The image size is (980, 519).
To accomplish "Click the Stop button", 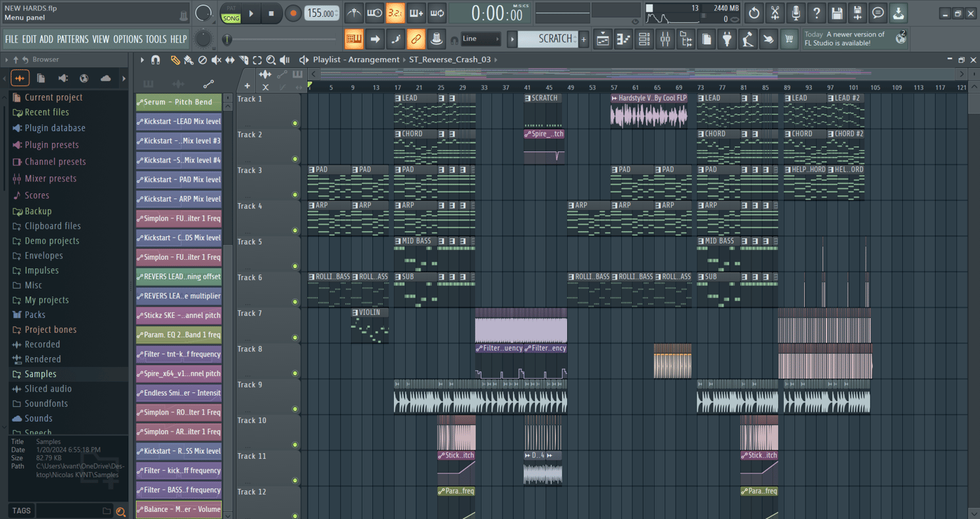I will click(x=271, y=13).
